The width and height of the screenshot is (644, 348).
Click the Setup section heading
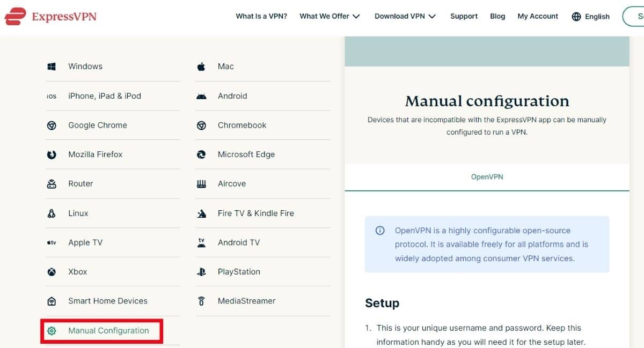(382, 303)
